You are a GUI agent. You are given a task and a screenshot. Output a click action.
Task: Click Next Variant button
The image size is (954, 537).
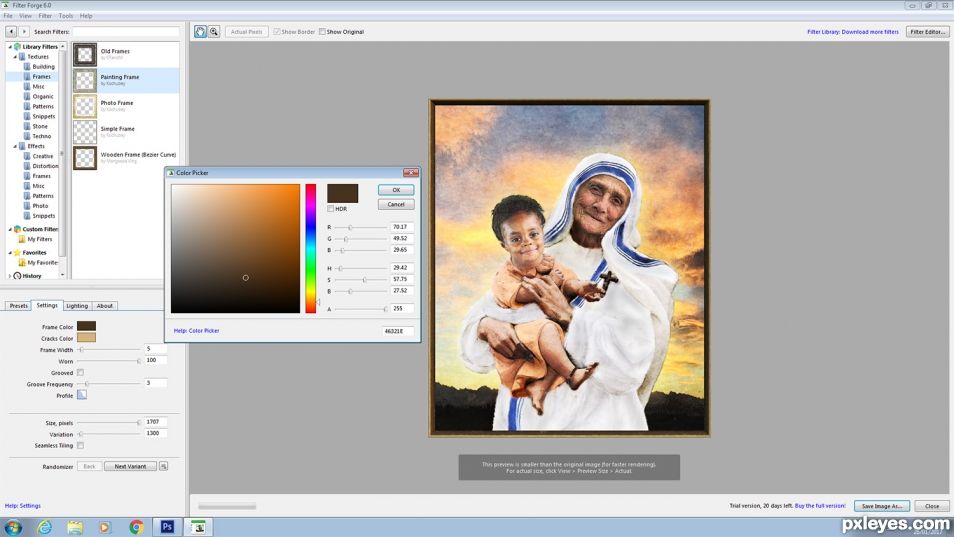(130, 466)
